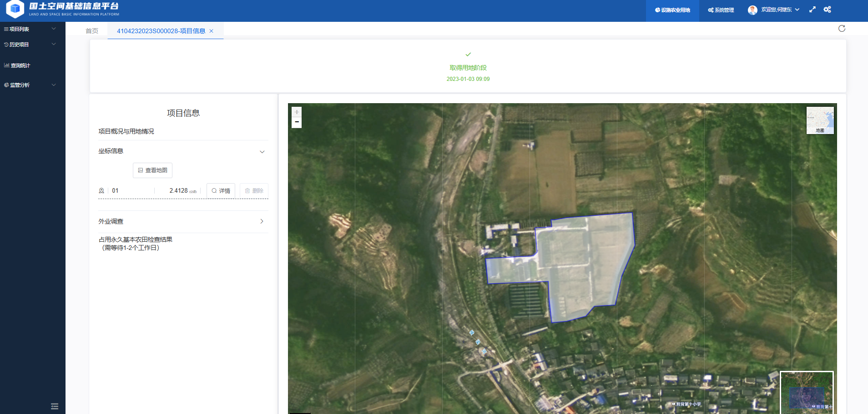Zoom in on the map
The width and height of the screenshot is (868, 414).
297,112
